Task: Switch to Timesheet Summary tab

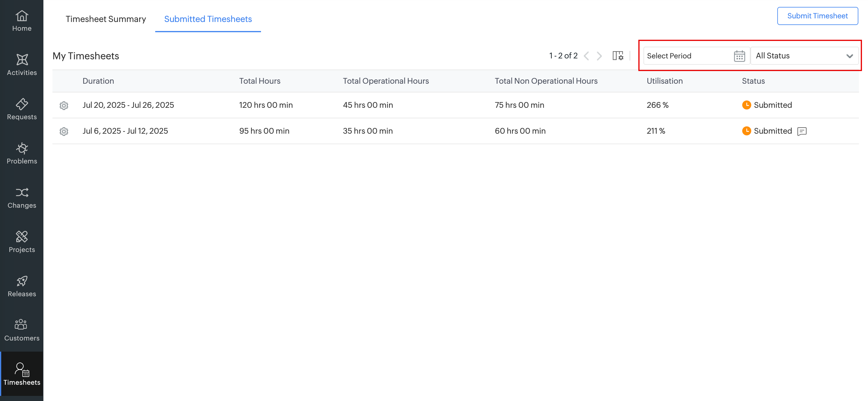Action: [105, 19]
